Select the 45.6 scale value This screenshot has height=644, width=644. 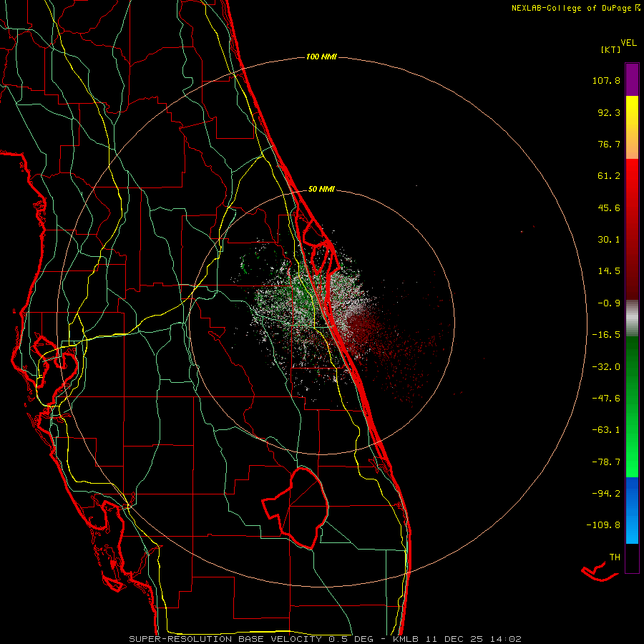(x=609, y=208)
